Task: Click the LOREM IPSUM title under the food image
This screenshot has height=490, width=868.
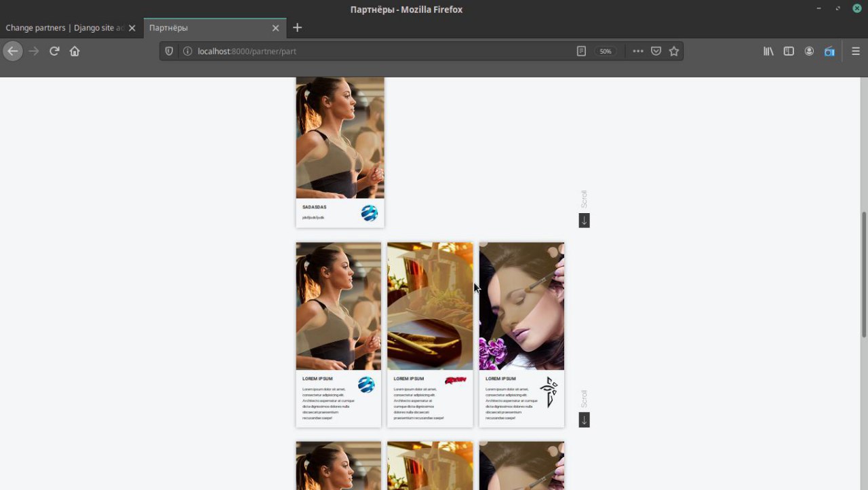Action: [x=409, y=379]
